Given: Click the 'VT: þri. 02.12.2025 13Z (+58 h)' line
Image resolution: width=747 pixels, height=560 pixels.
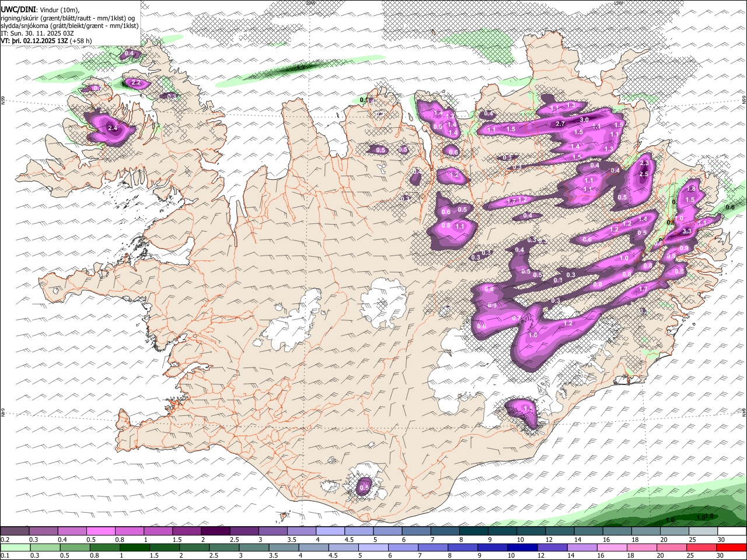Looking at the screenshot, I should point(46,41).
